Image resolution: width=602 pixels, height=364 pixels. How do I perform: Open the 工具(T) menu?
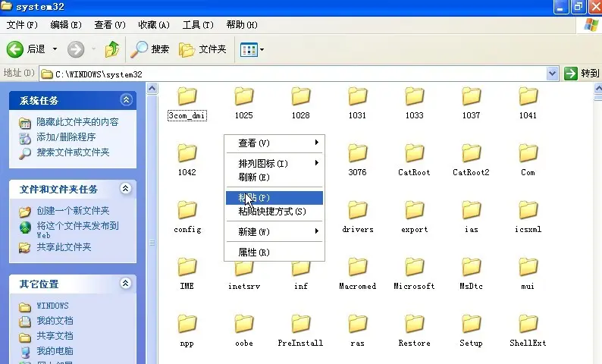tap(198, 25)
